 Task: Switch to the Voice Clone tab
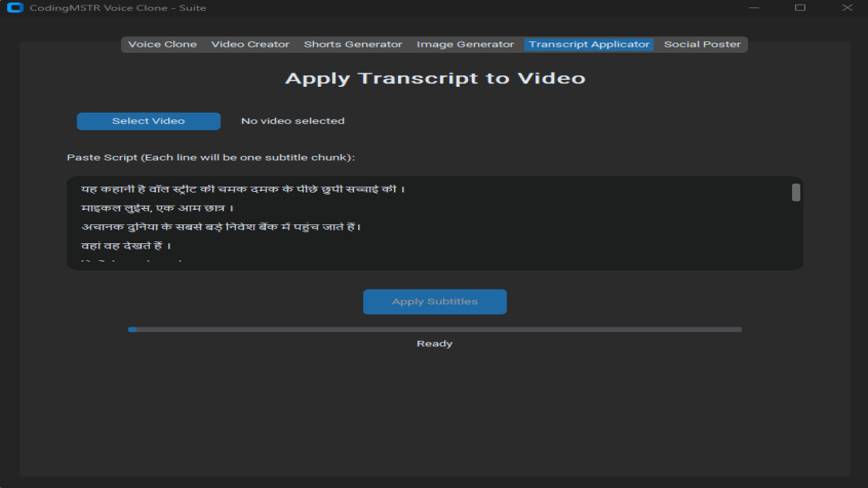(163, 45)
